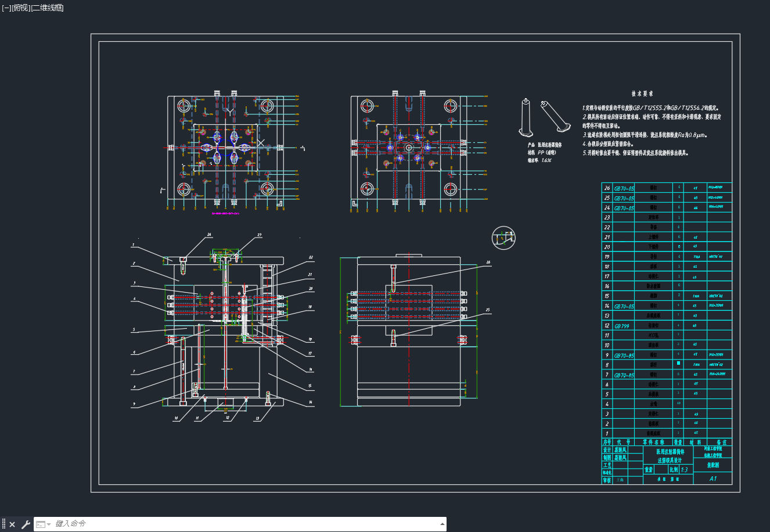Select the 序号 column header cell
This screenshot has height=532, width=770.
607,443
